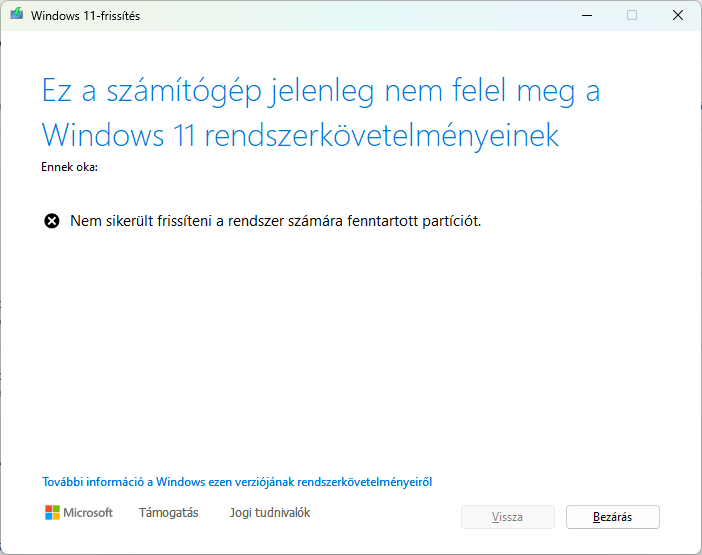The height and width of the screenshot is (555, 702).
Task: Click the 'Windows 11-frissítés' title text
Action: point(86,16)
